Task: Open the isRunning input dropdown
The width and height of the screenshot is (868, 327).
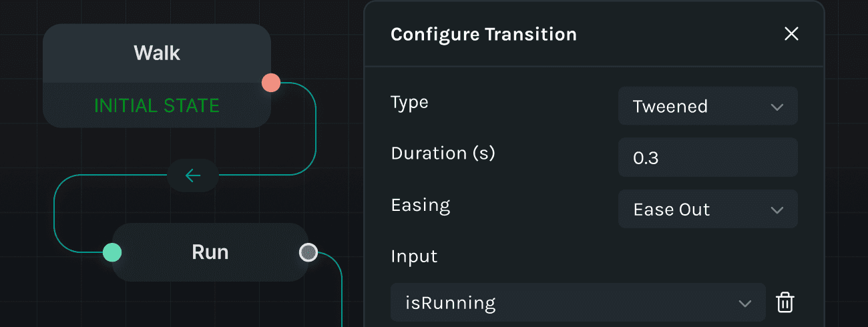Action: click(x=578, y=303)
